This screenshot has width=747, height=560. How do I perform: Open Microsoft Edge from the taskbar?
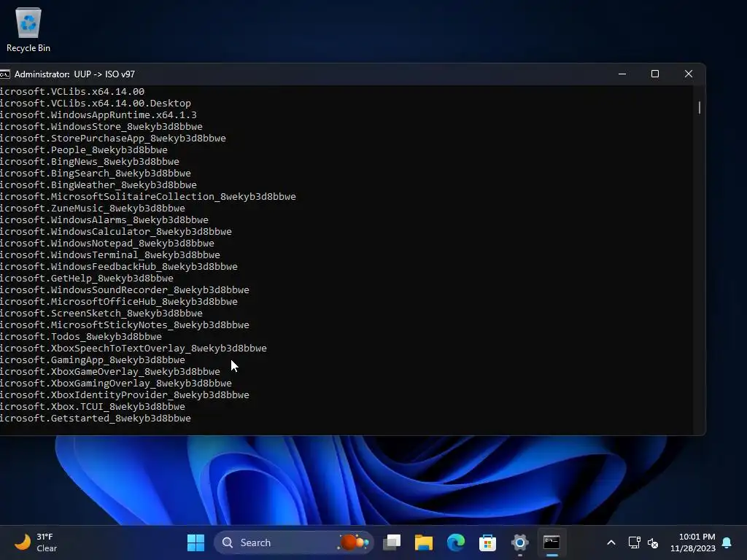pyautogui.click(x=456, y=542)
